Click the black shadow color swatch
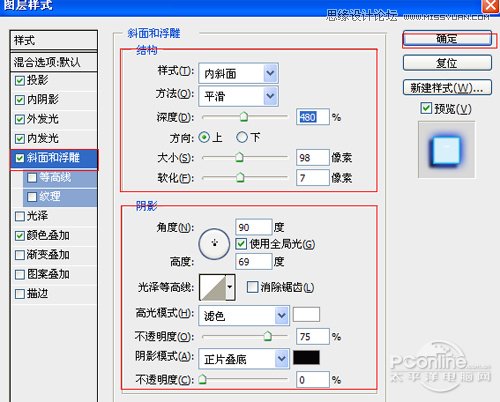The width and height of the screenshot is (500, 402). pos(306,357)
